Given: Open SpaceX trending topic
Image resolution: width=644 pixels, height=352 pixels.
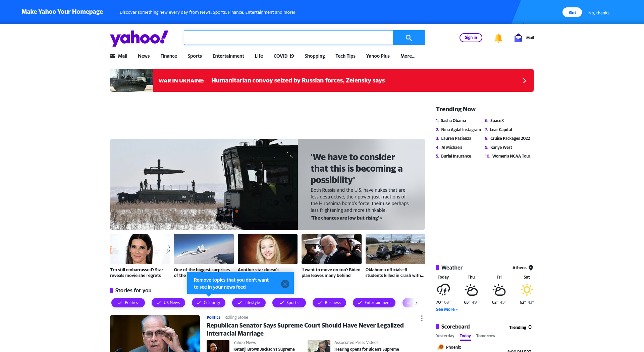Looking at the screenshot, I should point(497,121).
